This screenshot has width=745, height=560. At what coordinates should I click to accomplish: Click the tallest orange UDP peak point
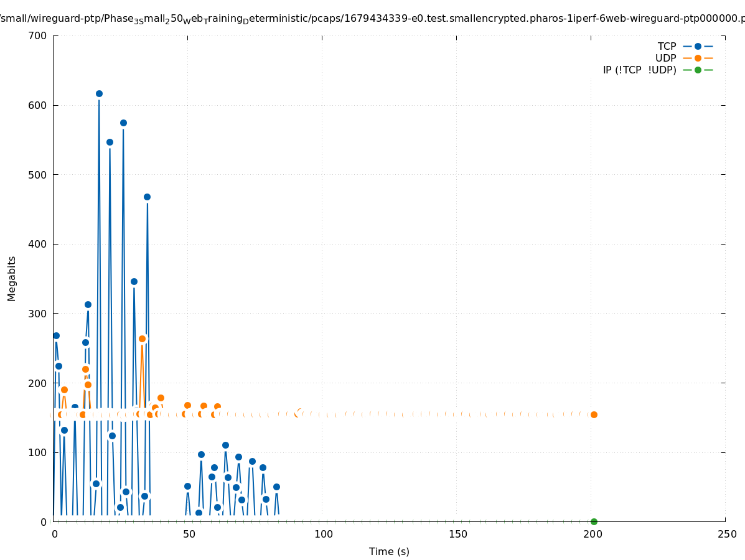(x=142, y=338)
